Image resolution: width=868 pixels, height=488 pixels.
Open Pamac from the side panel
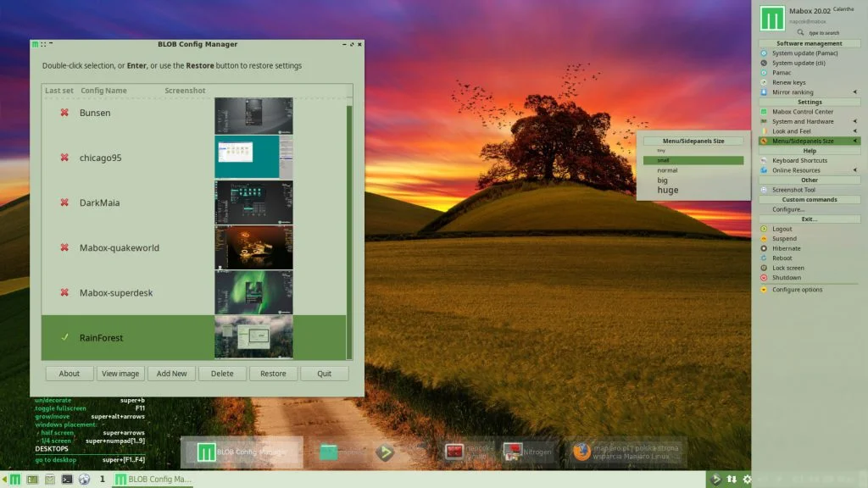781,73
